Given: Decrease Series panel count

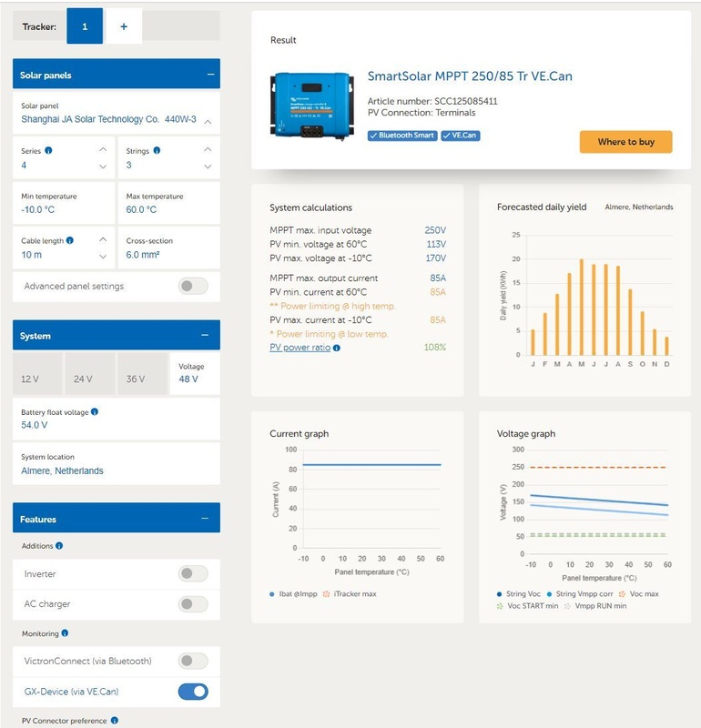Looking at the screenshot, I should [103, 167].
